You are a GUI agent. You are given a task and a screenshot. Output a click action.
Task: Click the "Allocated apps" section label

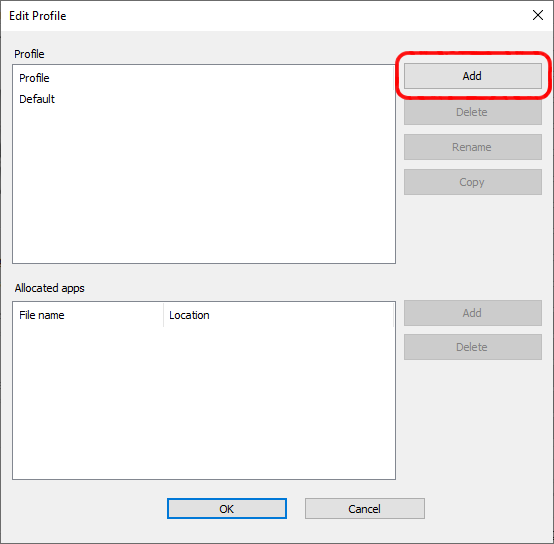tap(49, 288)
